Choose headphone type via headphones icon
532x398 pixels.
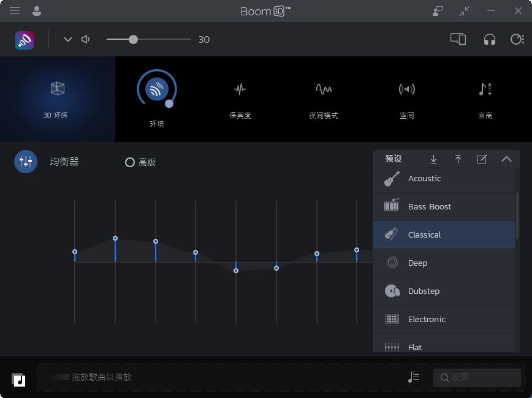click(489, 39)
